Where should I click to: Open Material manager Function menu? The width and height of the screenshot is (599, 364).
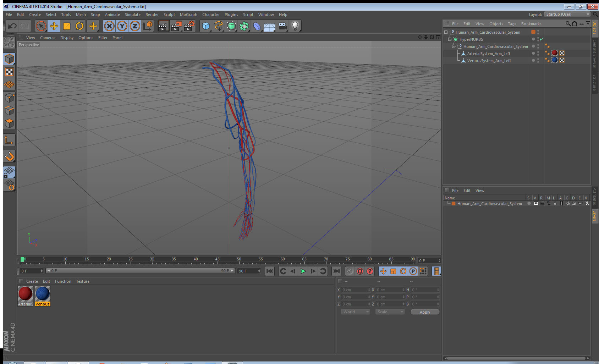[x=63, y=281]
